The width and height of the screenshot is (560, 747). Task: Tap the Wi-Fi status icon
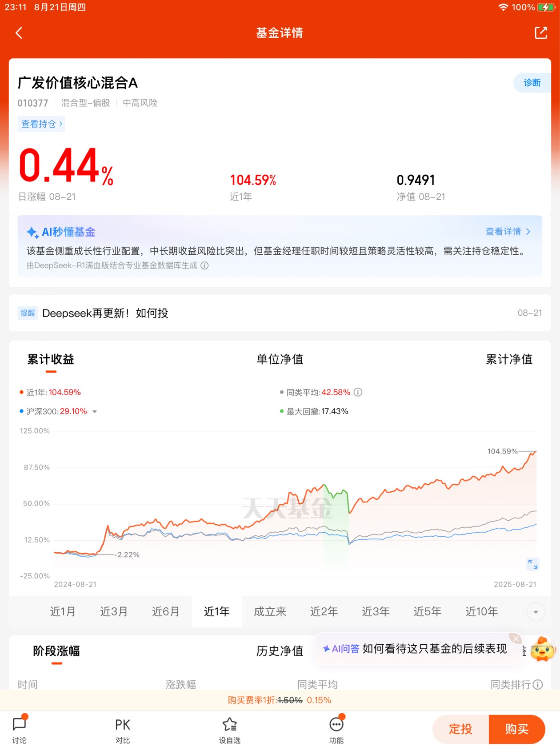[x=503, y=7]
